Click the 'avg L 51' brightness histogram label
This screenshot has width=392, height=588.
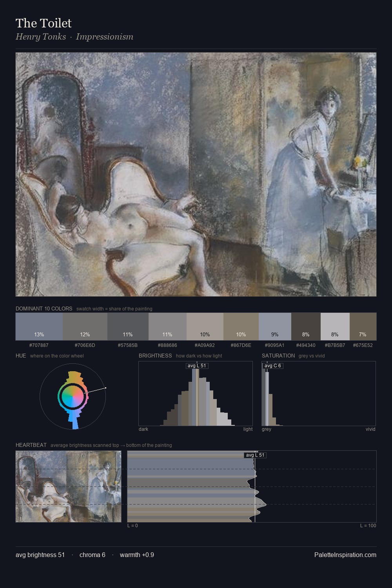(197, 366)
